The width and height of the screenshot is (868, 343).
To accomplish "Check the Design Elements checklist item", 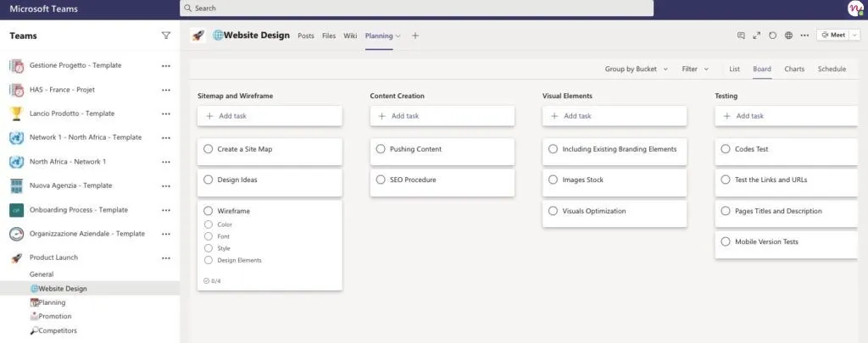I will point(209,260).
